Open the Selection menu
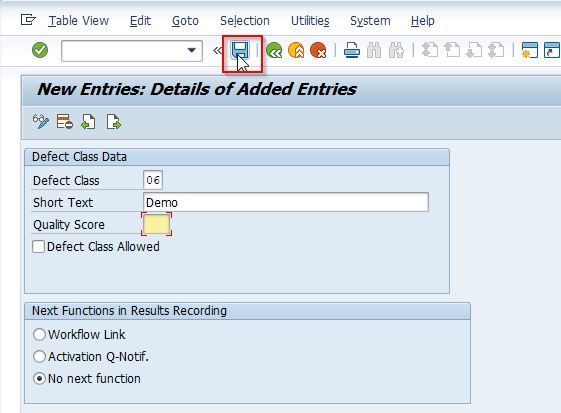561x413 pixels. (245, 21)
